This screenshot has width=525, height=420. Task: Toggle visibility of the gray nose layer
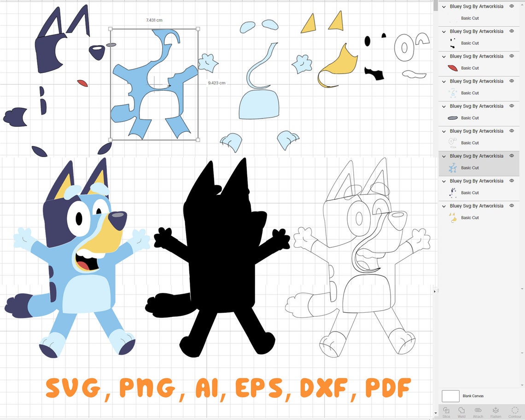coord(511,105)
